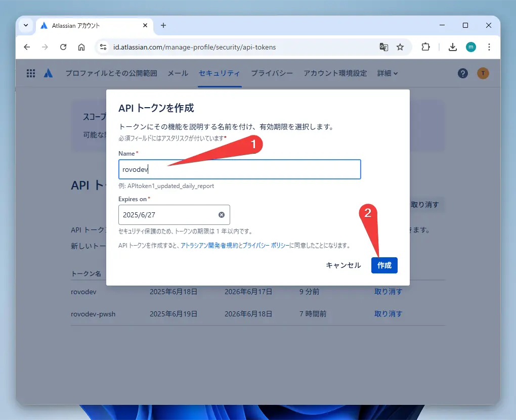Image resolution: width=516 pixels, height=420 pixels.
Task: Open the tab search chevron
Action: tap(25, 25)
